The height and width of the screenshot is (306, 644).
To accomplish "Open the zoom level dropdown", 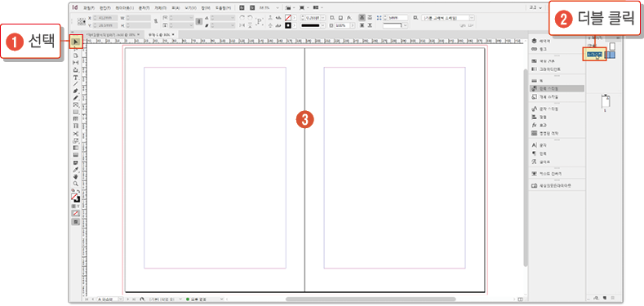I will pyautogui.click(x=278, y=7).
